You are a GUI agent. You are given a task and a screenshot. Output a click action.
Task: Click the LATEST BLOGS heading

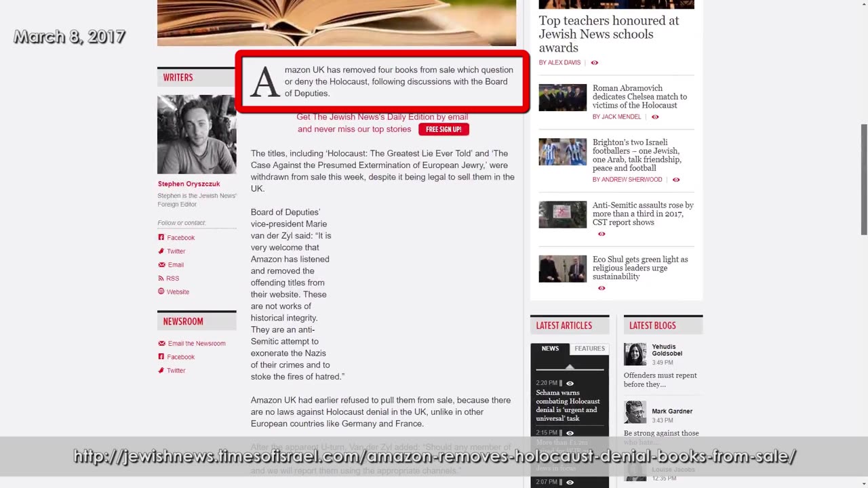pyautogui.click(x=652, y=325)
